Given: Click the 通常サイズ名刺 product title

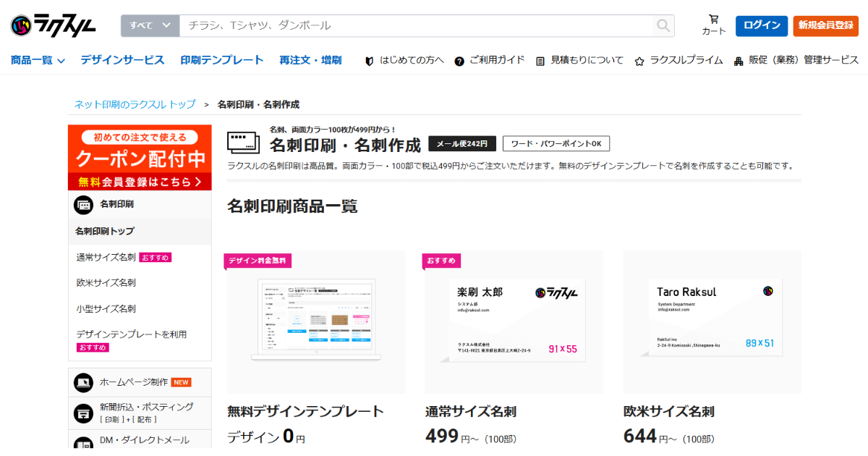Looking at the screenshot, I should tap(471, 412).
